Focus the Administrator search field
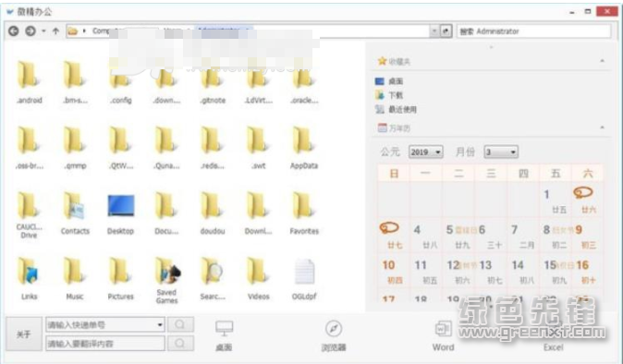 coord(533,31)
